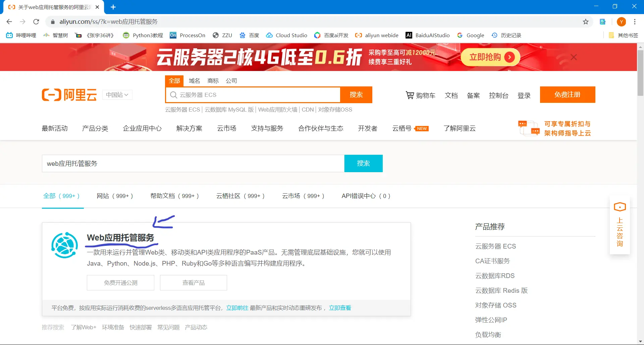Open the 产品分类 nav menu
Screen dimensions: 644x345
(x=95, y=128)
